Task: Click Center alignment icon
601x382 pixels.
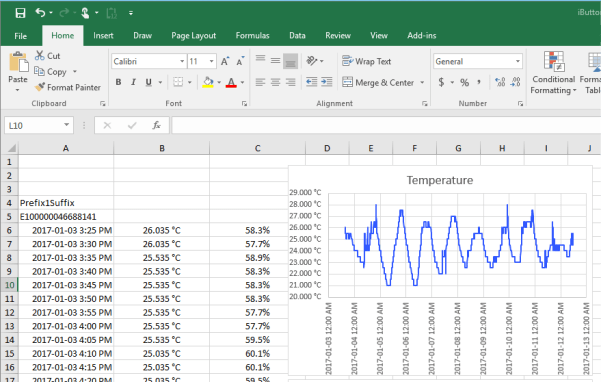Action: 275,82
